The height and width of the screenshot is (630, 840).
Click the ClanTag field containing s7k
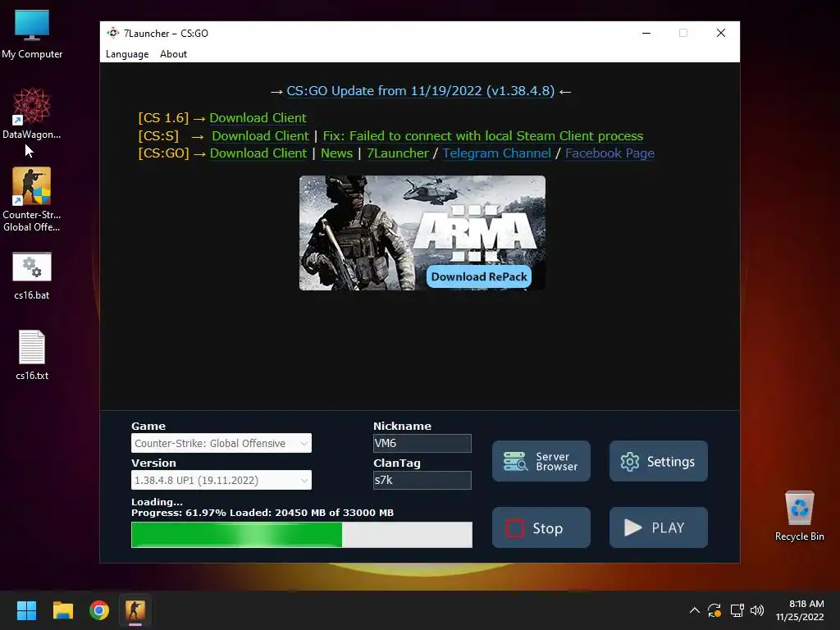(422, 480)
